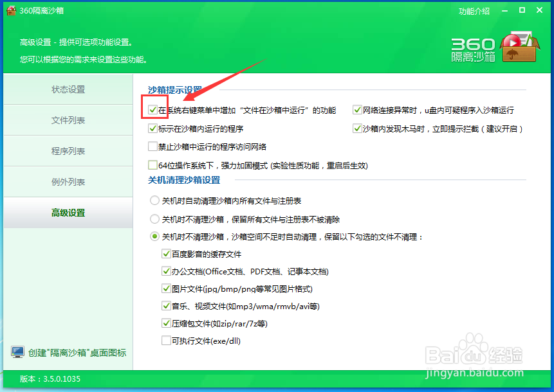
Task: Select 关机时不清理沙箱保留所有文件
Action: coord(154,218)
